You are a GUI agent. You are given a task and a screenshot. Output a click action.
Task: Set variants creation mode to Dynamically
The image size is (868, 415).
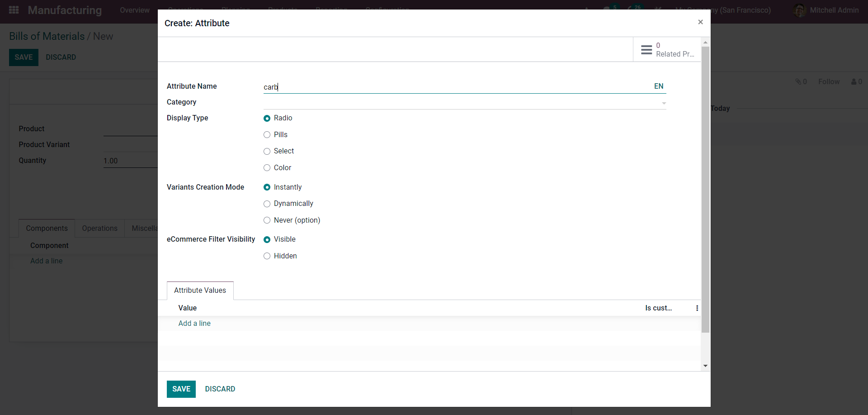267,204
